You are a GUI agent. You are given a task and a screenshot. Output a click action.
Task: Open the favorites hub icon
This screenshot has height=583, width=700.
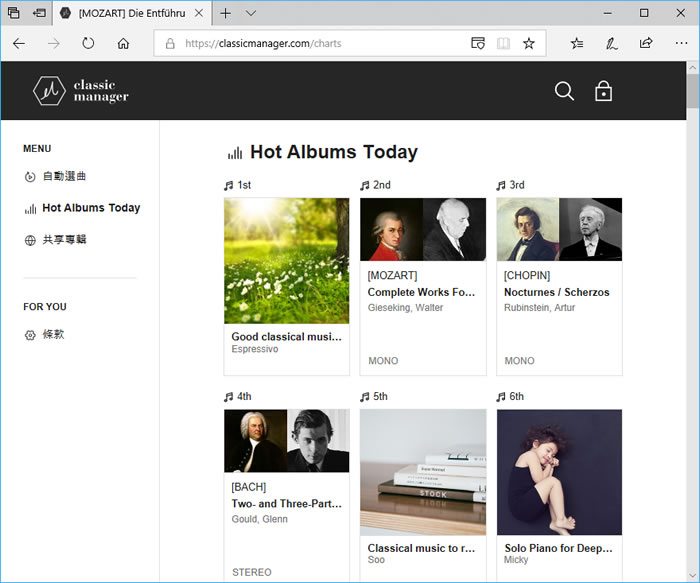click(x=577, y=44)
